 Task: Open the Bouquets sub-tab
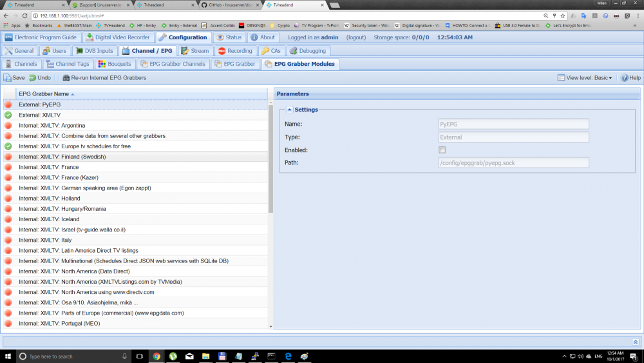point(115,64)
